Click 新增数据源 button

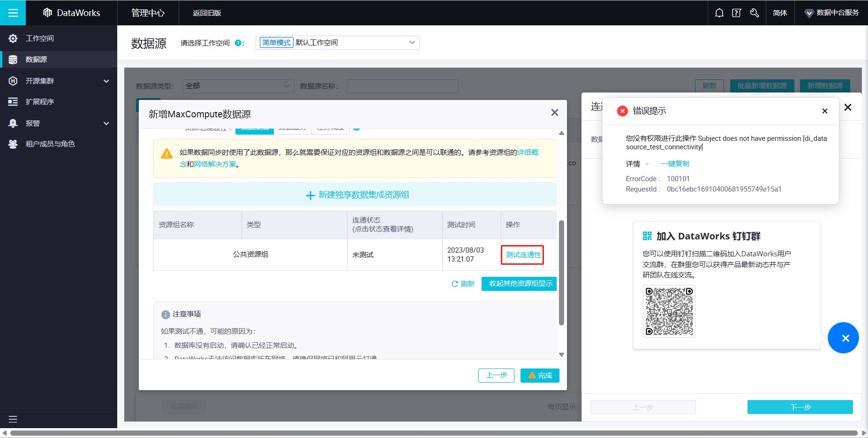click(x=825, y=86)
